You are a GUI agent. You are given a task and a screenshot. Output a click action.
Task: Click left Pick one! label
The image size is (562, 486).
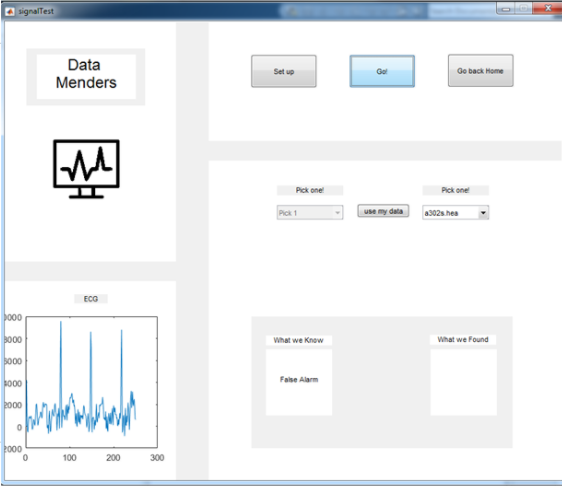pyautogui.click(x=310, y=190)
